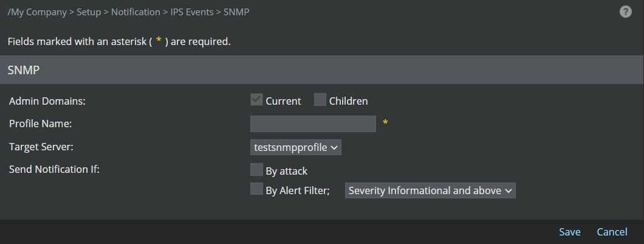644x244 pixels.
Task: Click the Profile Name label
Action: pyautogui.click(x=40, y=124)
